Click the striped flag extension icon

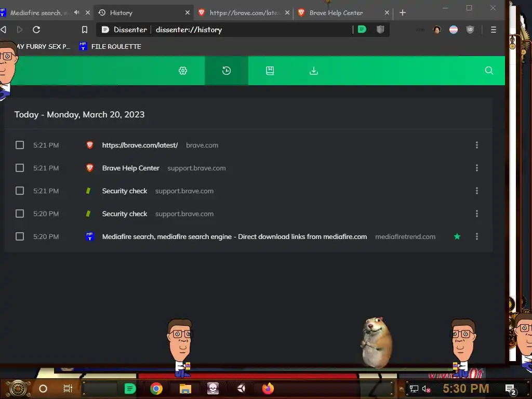(453, 30)
